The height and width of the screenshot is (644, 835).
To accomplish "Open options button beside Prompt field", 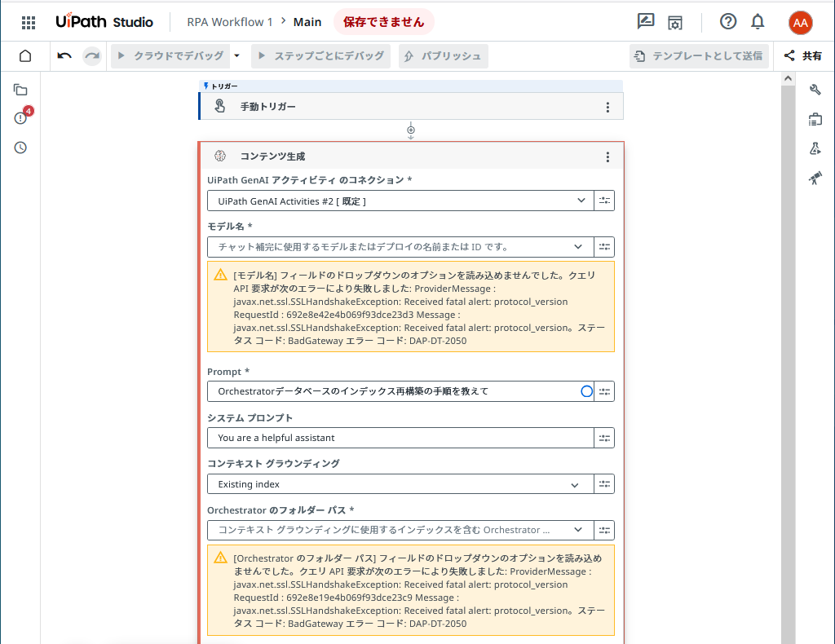I will [x=604, y=392].
